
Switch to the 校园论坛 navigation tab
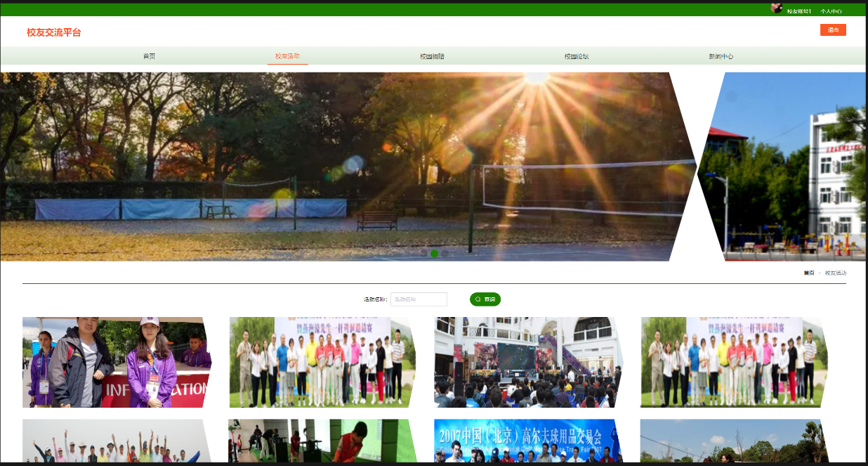click(x=577, y=56)
